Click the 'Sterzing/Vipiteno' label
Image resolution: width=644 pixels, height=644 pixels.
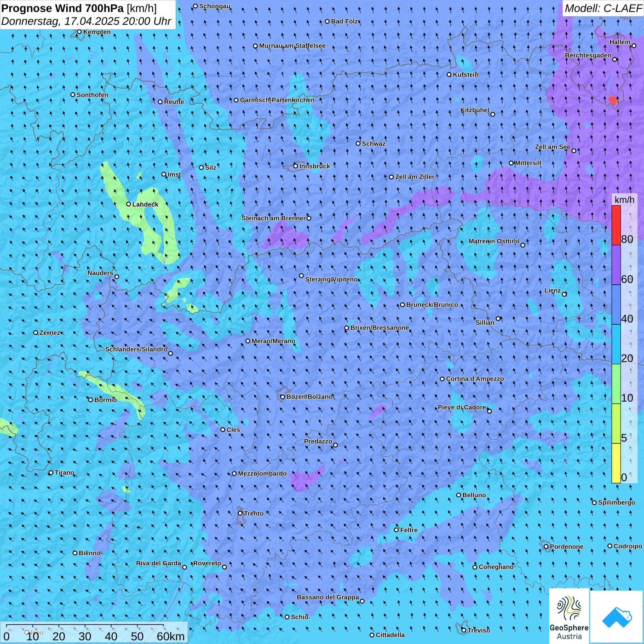(331, 279)
